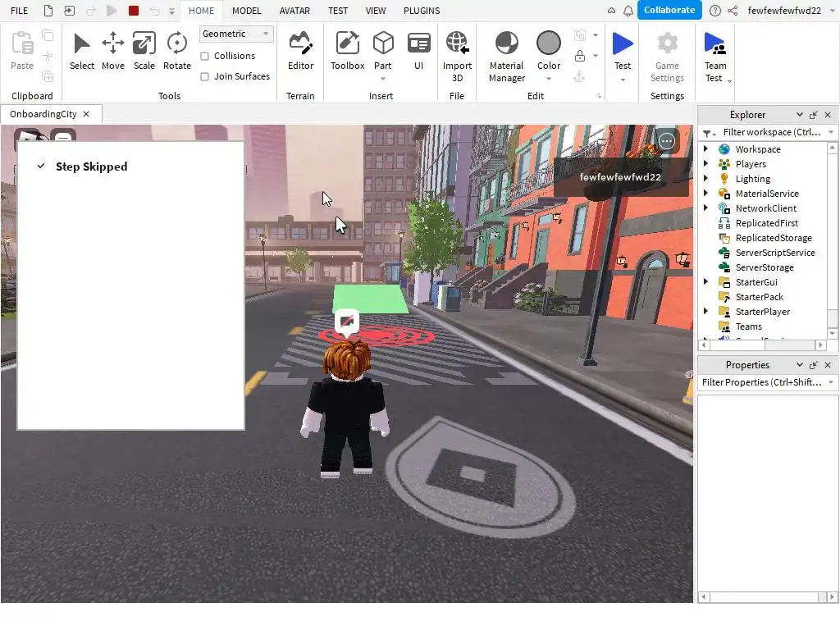Switch to the PLUGINS tab

click(x=422, y=11)
